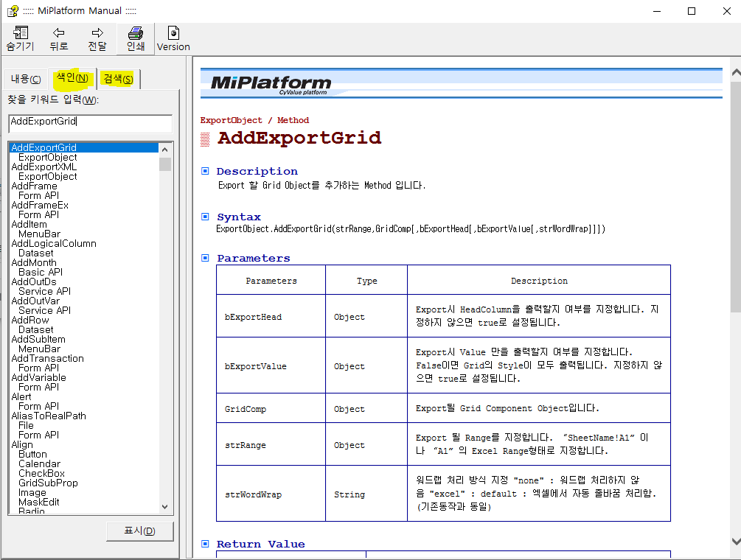Image resolution: width=741 pixels, height=560 pixels.
Task: Select AddFrameEx index entry
Action: tap(40, 206)
